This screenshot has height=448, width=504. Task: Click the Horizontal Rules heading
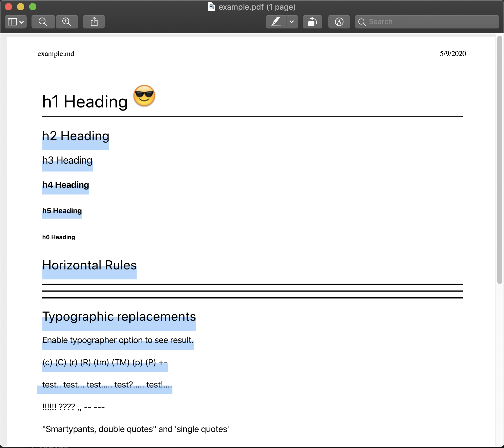click(89, 265)
